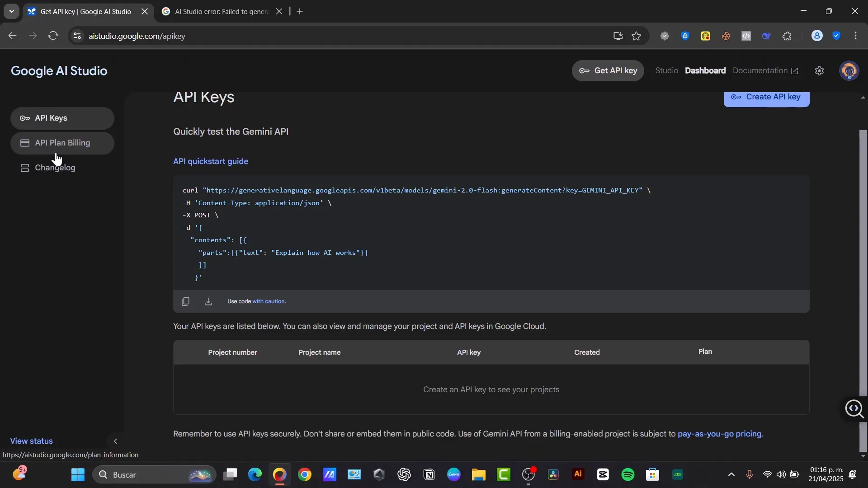Screen dimensions: 868x488
Task: Collapse the sidebar with the chevron
Action: pos(115,441)
